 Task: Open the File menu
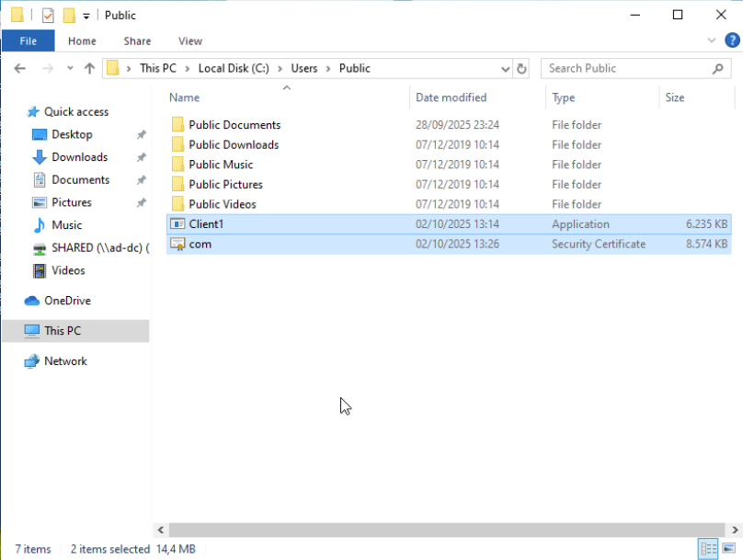28,40
